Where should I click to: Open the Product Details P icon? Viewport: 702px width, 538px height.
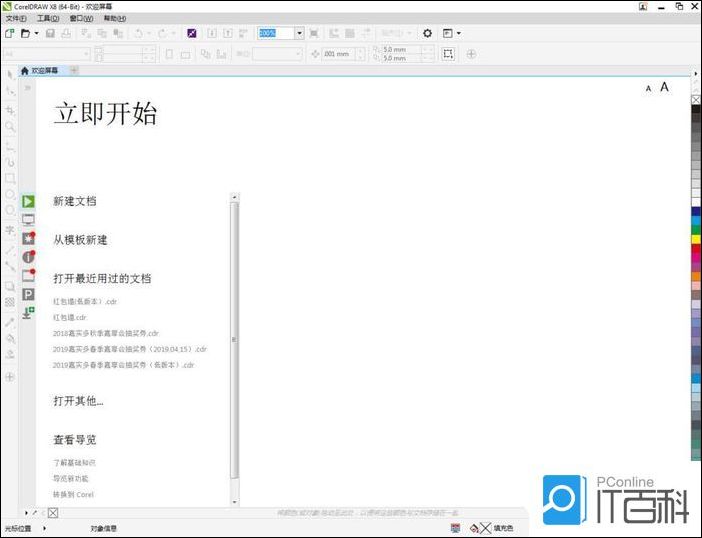(x=28, y=294)
